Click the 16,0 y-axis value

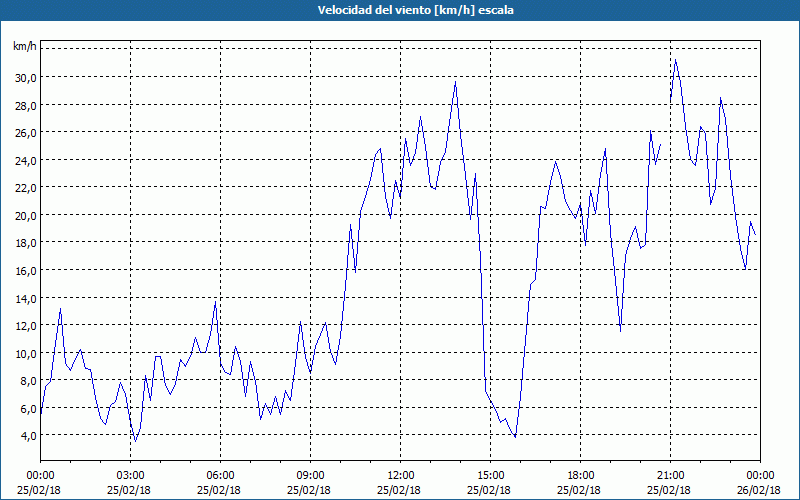coord(26,271)
